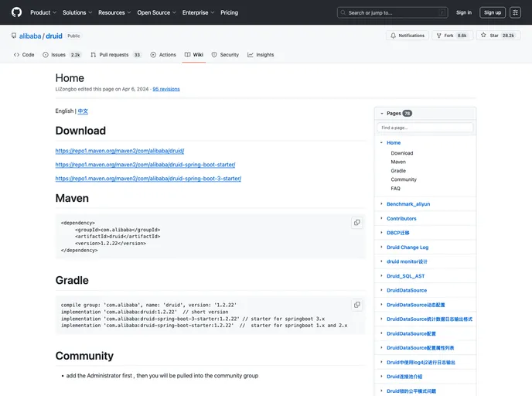The image size is (532, 396).
Task: Click the GitHub logo icon
Action: click(16, 12)
